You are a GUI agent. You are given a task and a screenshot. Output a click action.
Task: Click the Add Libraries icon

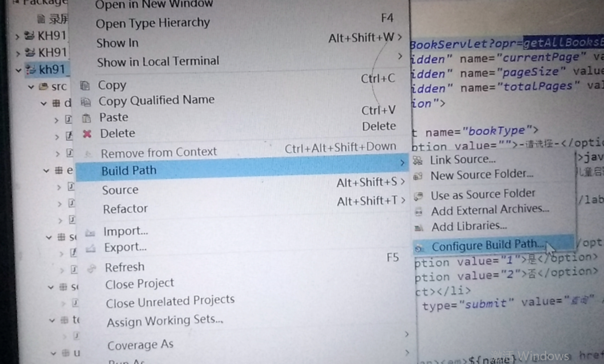point(419,228)
